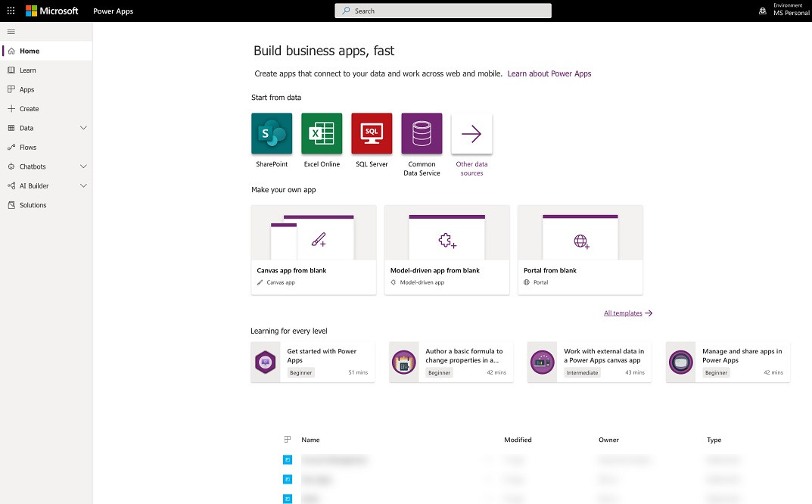Sort by the Owner column header
This screenshot has width=812, height=504.
(608, 440)
